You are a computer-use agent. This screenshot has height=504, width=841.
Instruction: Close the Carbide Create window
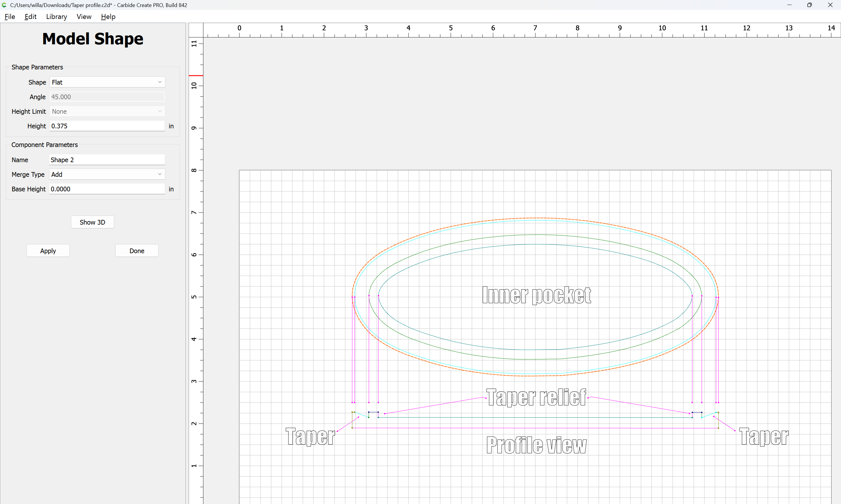(x=830, y=5)
